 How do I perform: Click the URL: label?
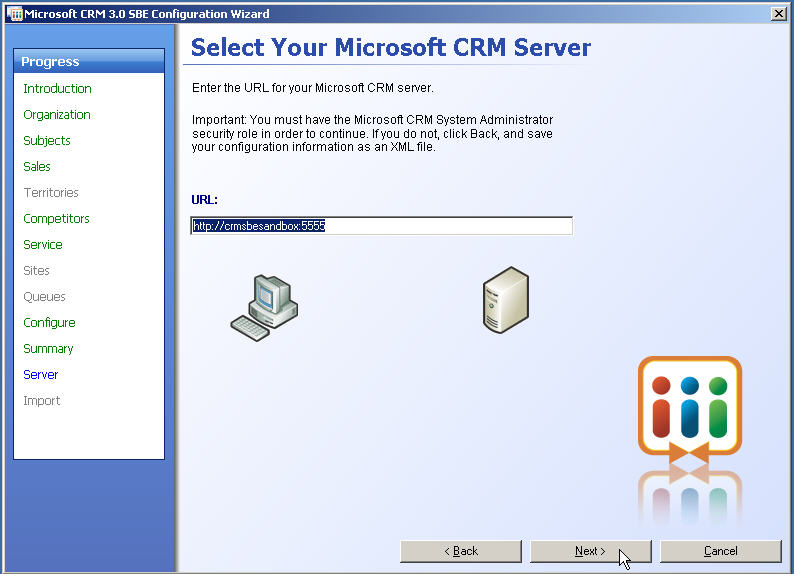pyautogui.click(x=205, y=200)
